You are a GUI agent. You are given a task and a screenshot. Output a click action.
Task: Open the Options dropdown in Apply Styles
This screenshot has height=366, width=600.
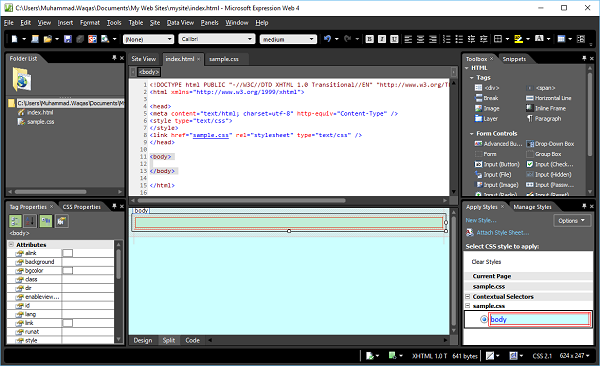(572, 221)
